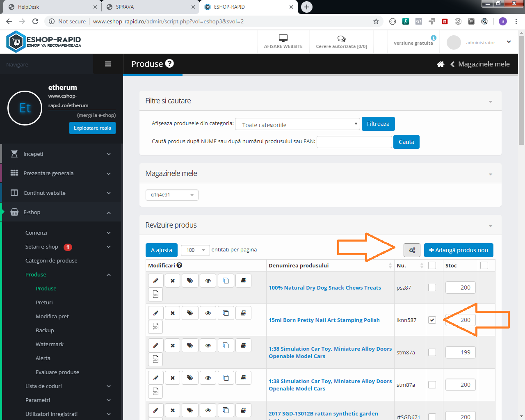Open document icon under 100% Natural Dog Snack row
The height and width of the screenshot is (420, 525).
tap(155, 294)
